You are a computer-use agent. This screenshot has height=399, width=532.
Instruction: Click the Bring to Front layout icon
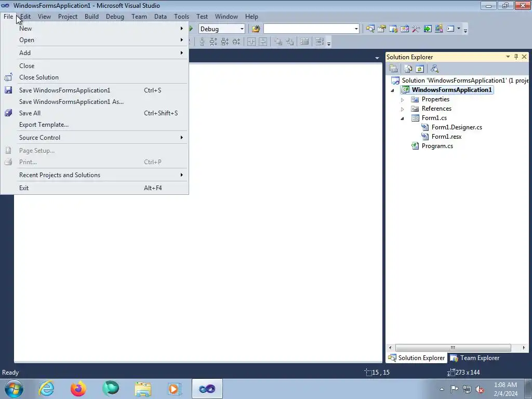click(x=278, y=42)
